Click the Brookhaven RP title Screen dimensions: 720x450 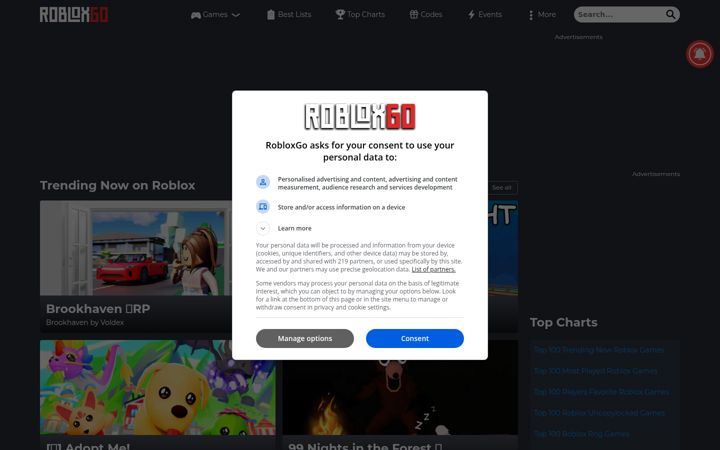point(98,309)
